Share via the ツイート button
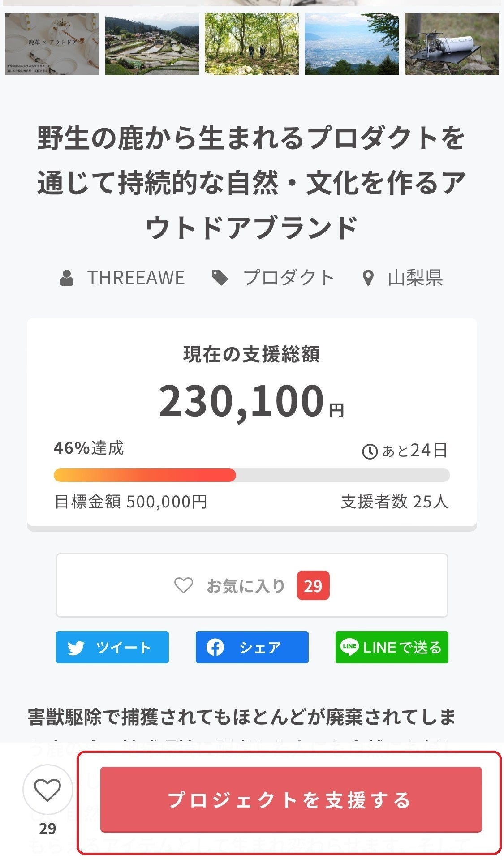Screen dimensions: 504x868 click(x=112, y=647)
